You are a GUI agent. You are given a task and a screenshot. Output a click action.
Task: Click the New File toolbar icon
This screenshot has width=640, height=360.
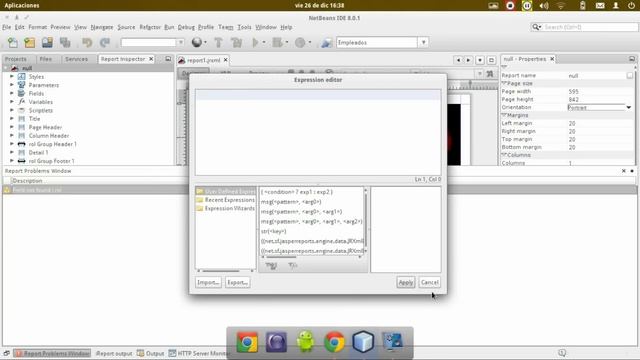click(13, 42)
